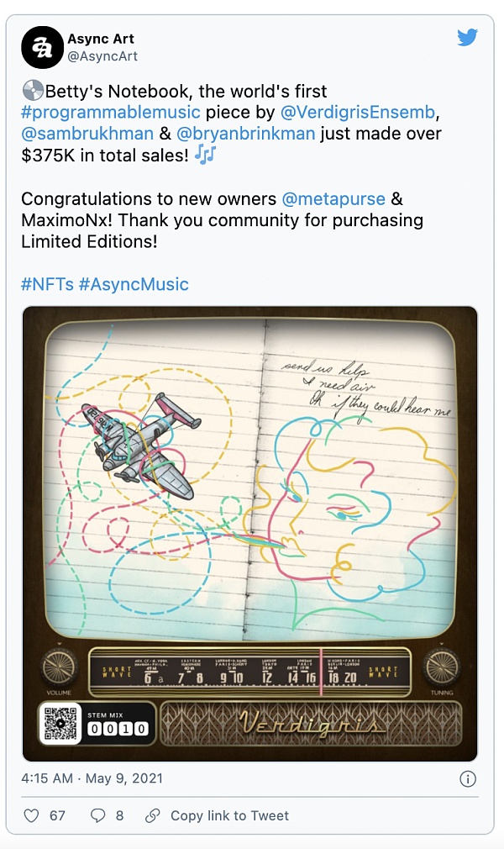Click the QR code in artwork
504x849 pixels.
pos(60,724)
